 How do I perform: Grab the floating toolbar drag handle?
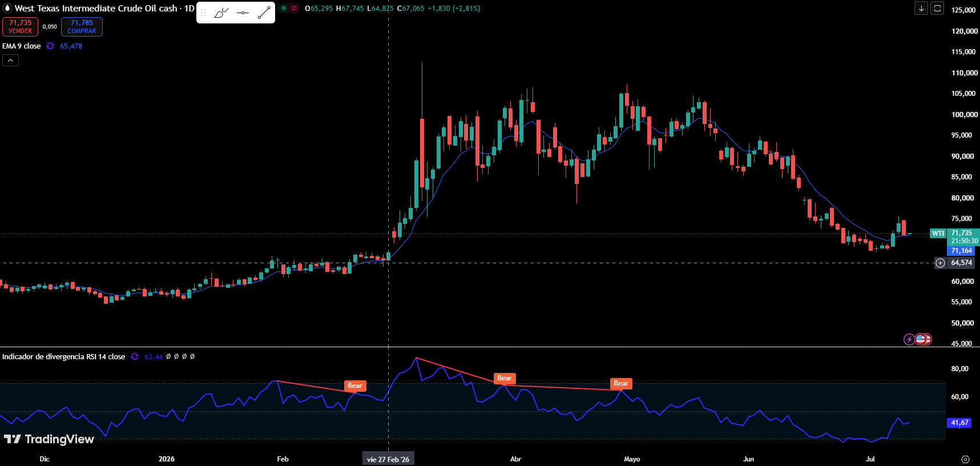tap(203, 13)
